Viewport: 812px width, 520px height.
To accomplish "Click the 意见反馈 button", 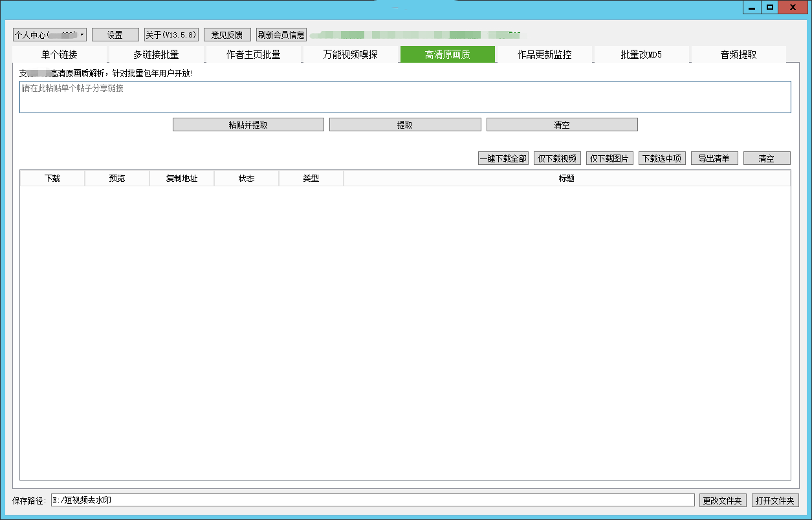I will pos(227,35).
